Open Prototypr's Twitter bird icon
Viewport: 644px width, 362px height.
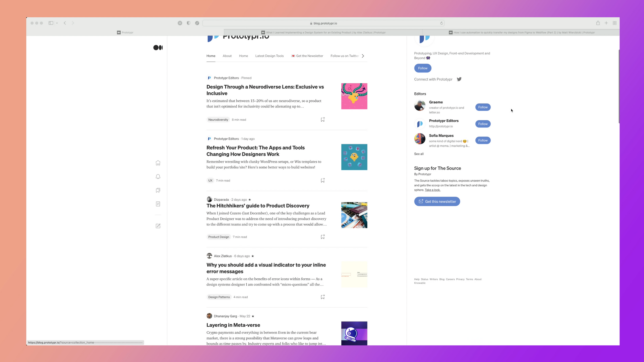459,79
